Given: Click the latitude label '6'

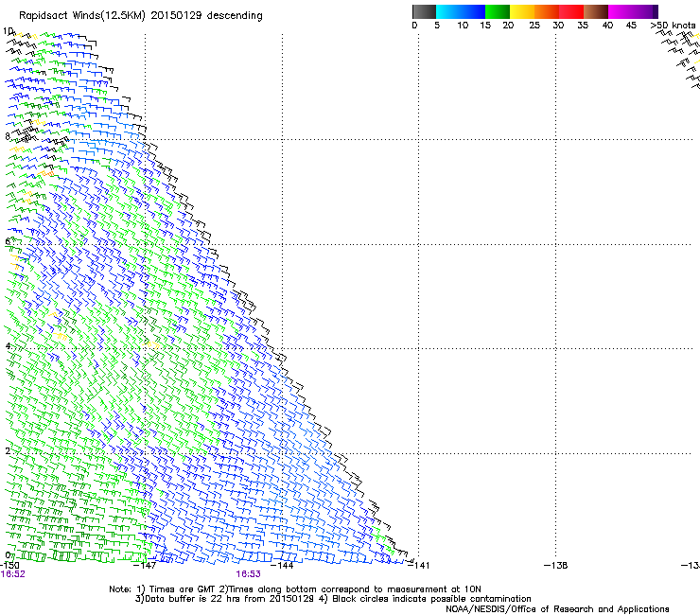Looking at the screenshot, I should [8, 241].
